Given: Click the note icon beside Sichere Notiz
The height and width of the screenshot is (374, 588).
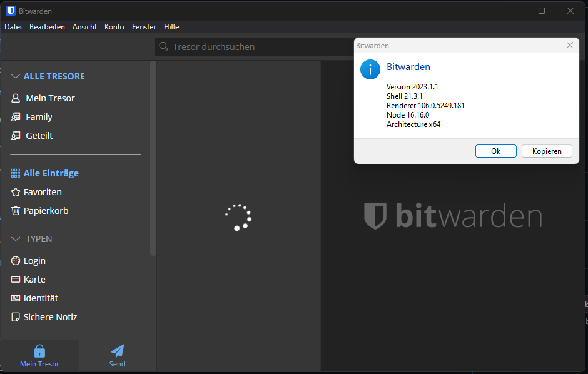Looking at the screenshot, I should (16, 317).
